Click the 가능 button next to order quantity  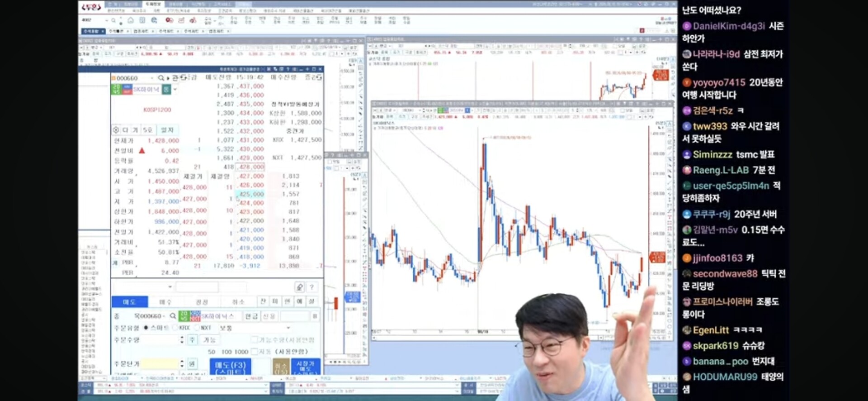click(x=209, y=339)
